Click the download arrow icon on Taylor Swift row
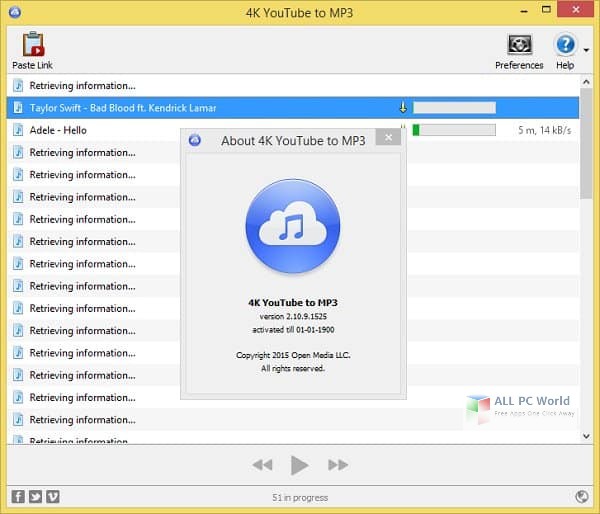Viewport: 600px width, 514px height. 403,108
